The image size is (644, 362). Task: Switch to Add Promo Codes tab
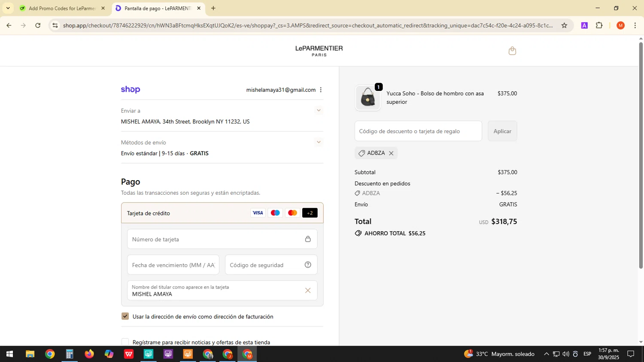pos(62,8)
